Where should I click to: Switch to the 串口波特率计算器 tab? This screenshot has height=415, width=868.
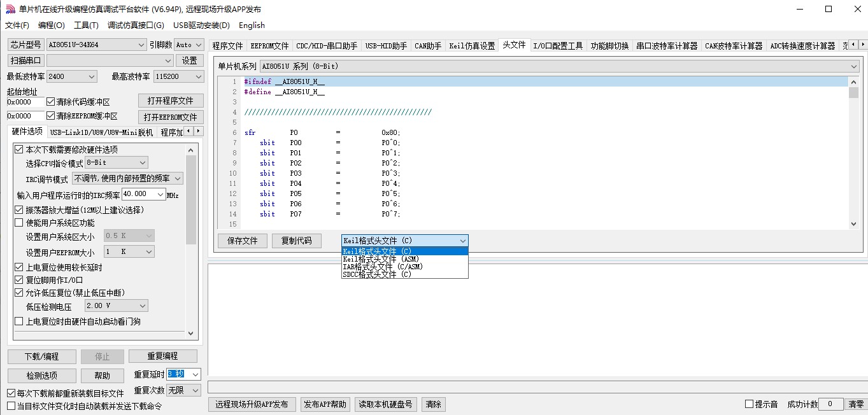(667, 46)
